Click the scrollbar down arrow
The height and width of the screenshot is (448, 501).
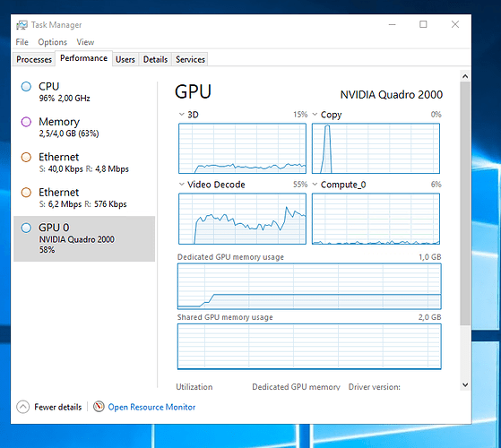click(x=465, y=384)
